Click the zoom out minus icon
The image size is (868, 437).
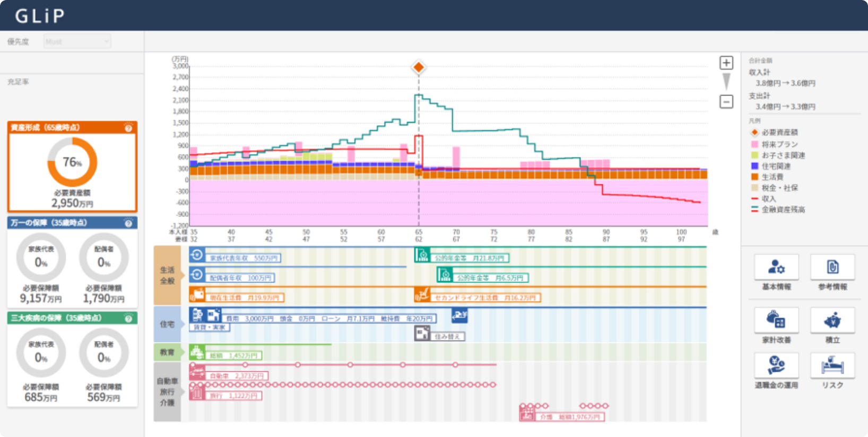tap(726, 101)
